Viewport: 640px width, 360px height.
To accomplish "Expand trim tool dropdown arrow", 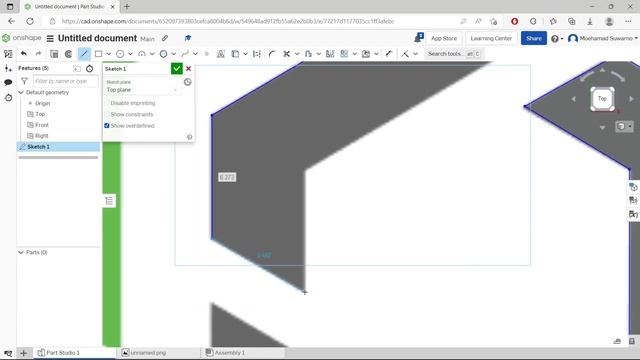I will (297, 54).
